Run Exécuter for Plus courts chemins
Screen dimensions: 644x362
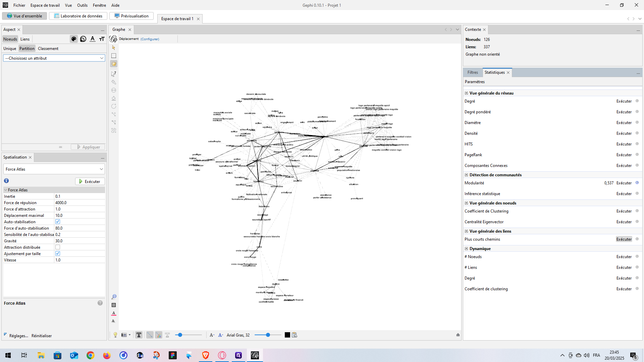click(624, 239)
